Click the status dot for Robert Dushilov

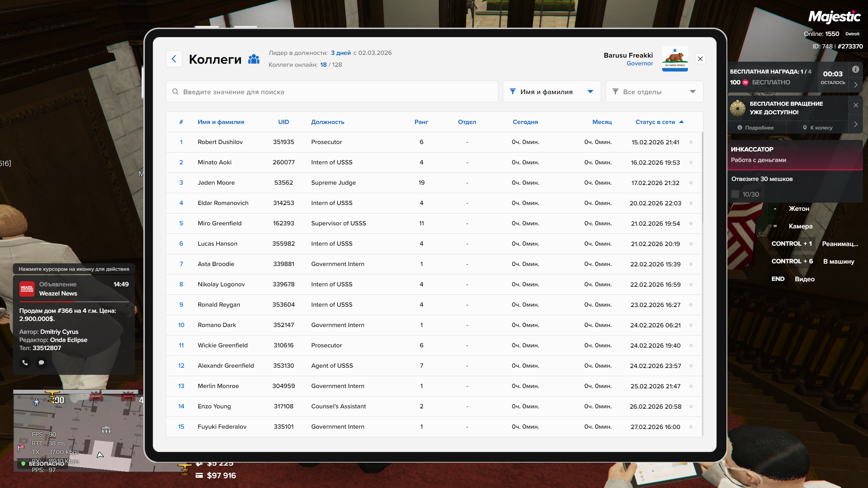click(691, 142)
